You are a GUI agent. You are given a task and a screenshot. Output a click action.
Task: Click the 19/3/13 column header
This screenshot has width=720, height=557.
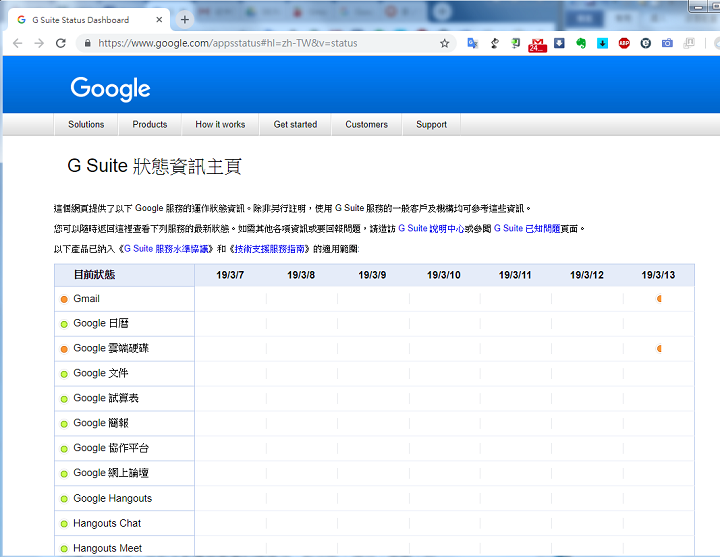tap(658, 275)
